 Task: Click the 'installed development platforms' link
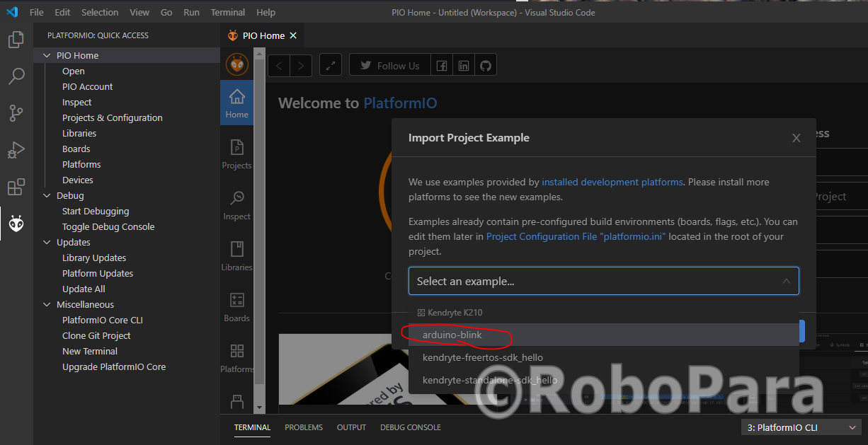[612, 182]
